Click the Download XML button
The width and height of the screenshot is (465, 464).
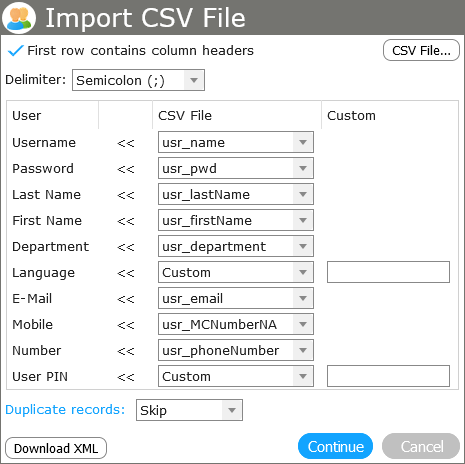[x=56, y=448]
